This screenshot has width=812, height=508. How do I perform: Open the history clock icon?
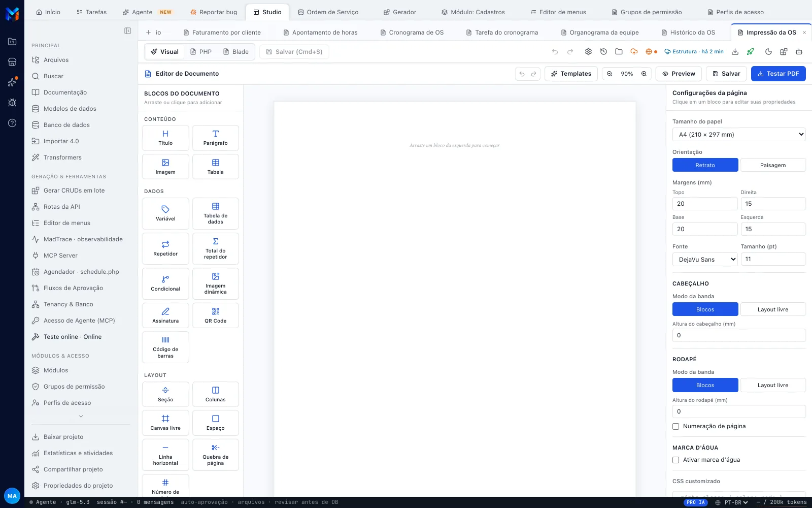603,52
